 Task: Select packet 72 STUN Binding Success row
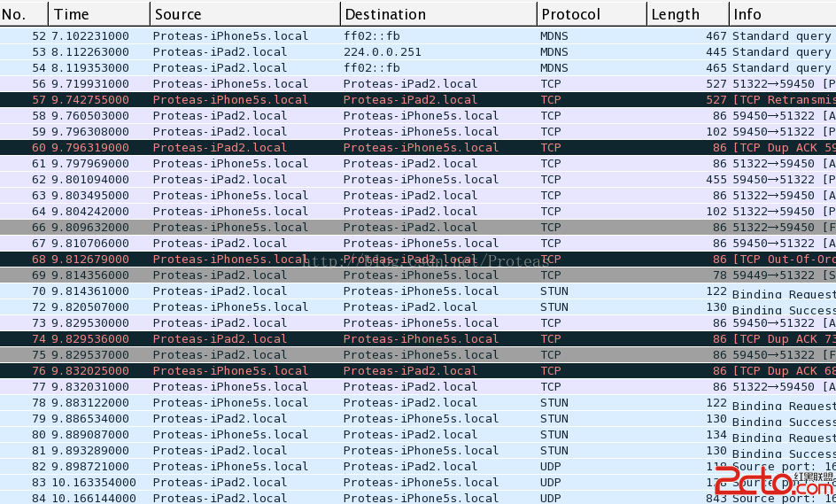click(354, 307)
